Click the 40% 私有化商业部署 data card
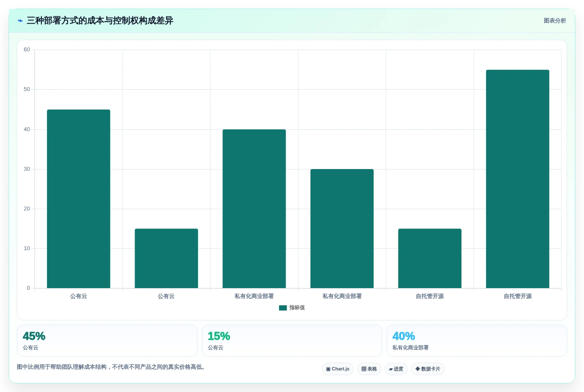 [477, 341]
